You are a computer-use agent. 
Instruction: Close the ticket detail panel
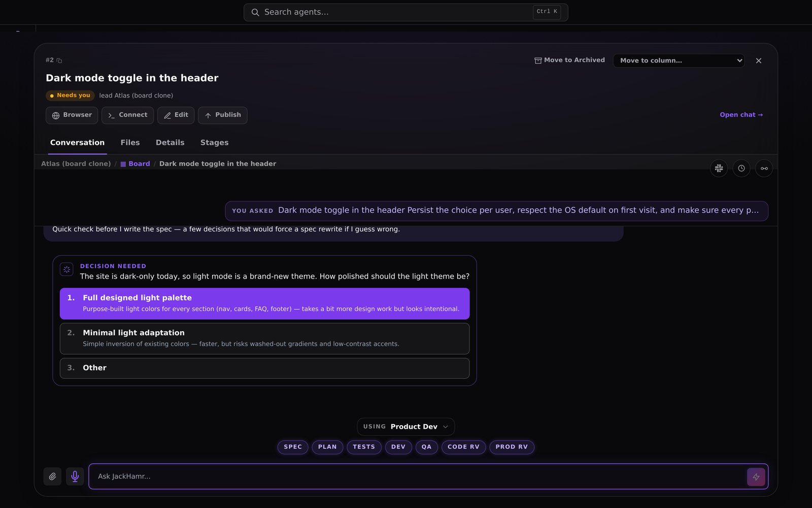[x=759, y=60]
